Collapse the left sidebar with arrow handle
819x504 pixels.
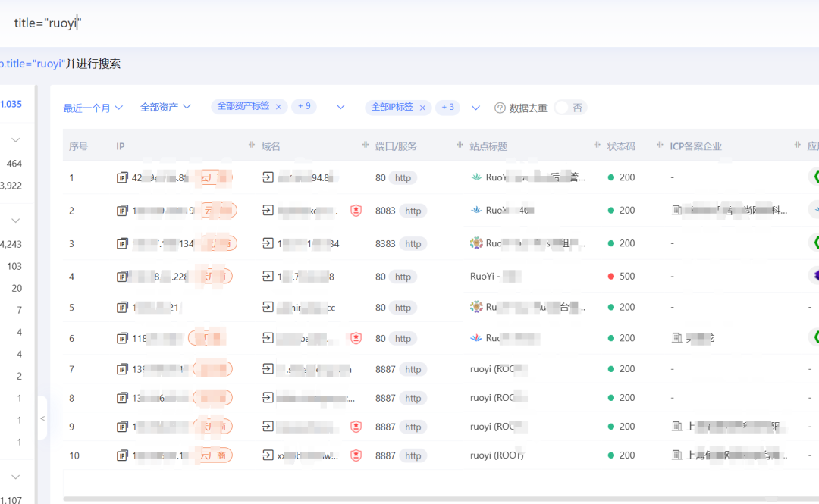click(x=42, y=418)
